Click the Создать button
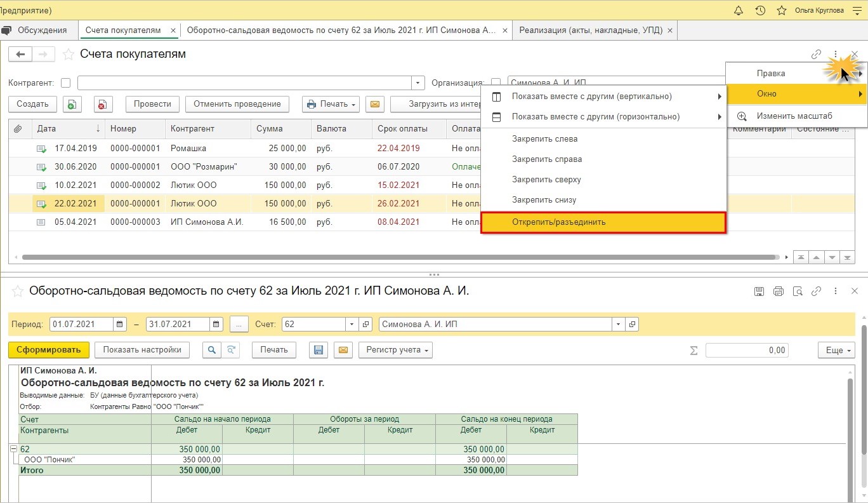This screenshot has height=503, width=868. pos(32,104)
